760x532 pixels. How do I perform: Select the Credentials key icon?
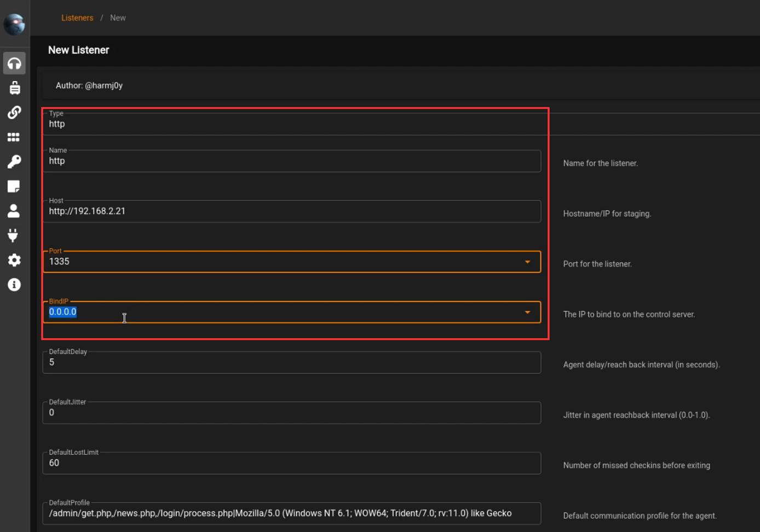pos(14,161)
